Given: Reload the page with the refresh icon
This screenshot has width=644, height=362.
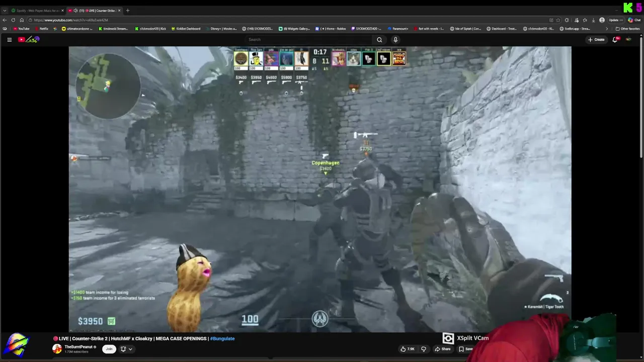Looking at the screenshot, I should click(x=13, y=20).
